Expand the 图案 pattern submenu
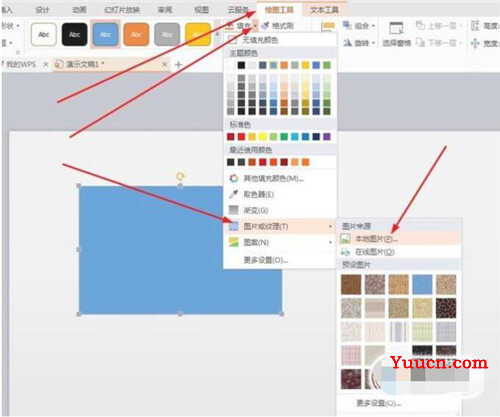 click(280, 242)
